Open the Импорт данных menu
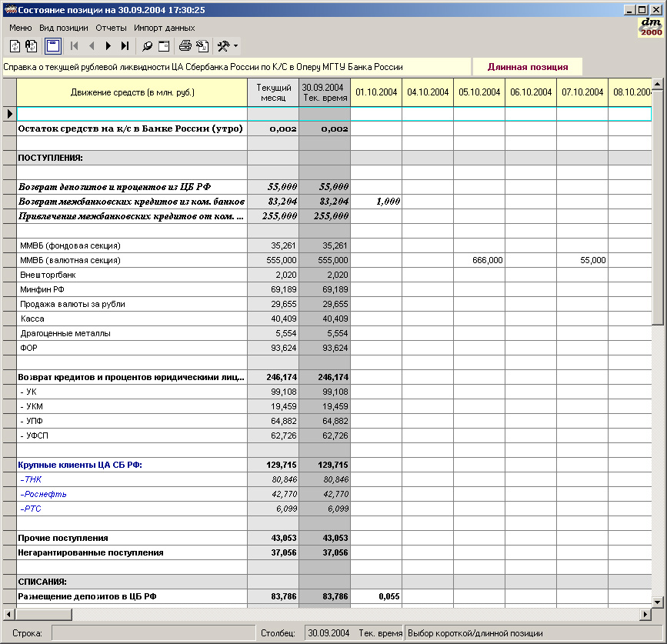The image size is (667, 644). click(x=164, y=28)
